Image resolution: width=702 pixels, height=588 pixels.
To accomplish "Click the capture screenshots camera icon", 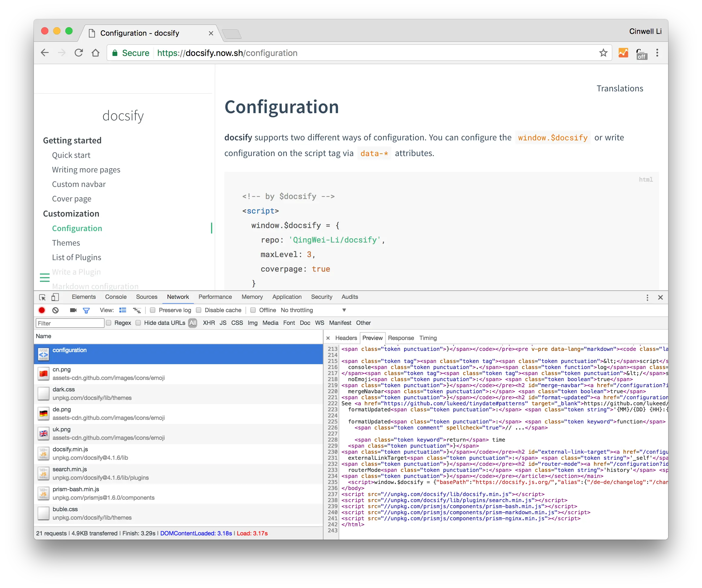I will [73, 310].
